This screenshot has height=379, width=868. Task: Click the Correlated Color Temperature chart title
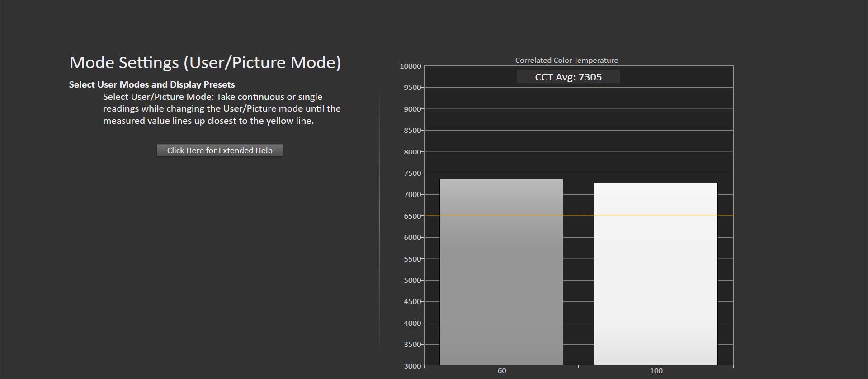(x=566, y=60)
